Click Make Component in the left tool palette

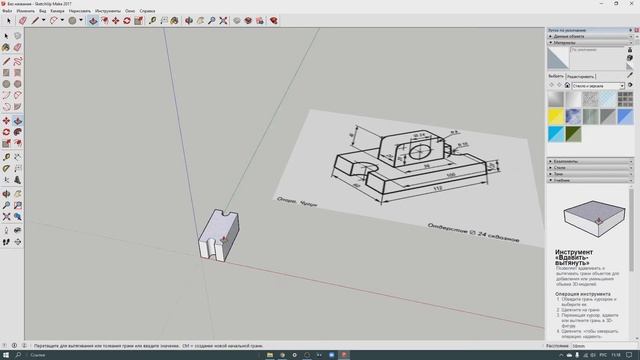[18, 36]
